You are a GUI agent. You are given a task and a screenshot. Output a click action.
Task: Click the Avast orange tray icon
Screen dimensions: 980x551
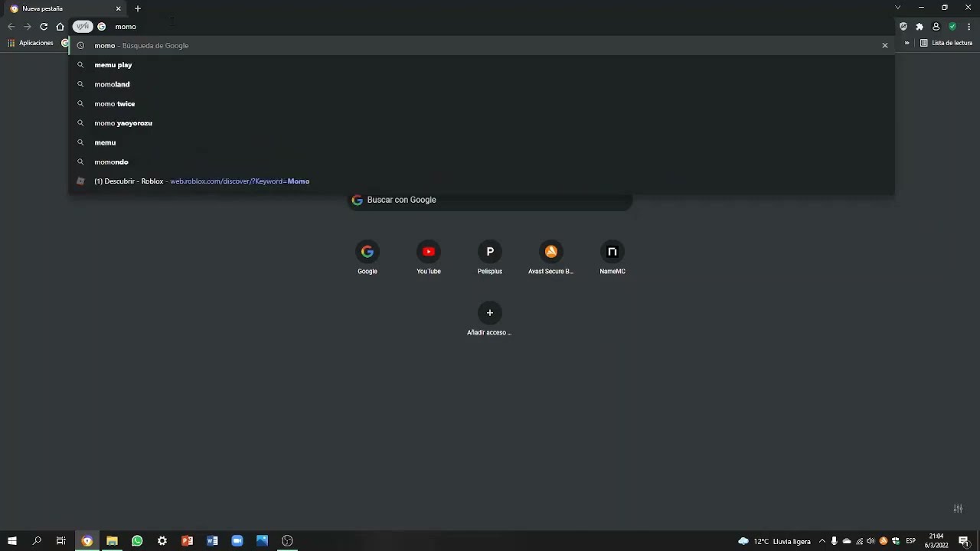point(884,541)
